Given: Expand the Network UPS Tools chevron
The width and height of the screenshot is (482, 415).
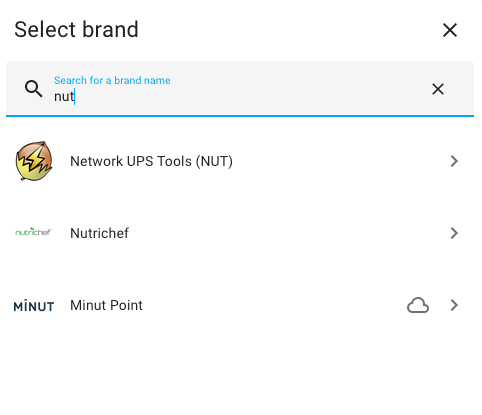Looking at the screenshot, I should coord(454,161).
